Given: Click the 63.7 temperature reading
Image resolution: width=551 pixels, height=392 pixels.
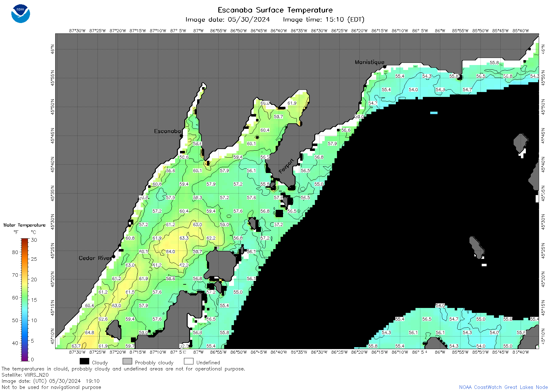Looking at the screenshot, I should (x=76, y=346).
